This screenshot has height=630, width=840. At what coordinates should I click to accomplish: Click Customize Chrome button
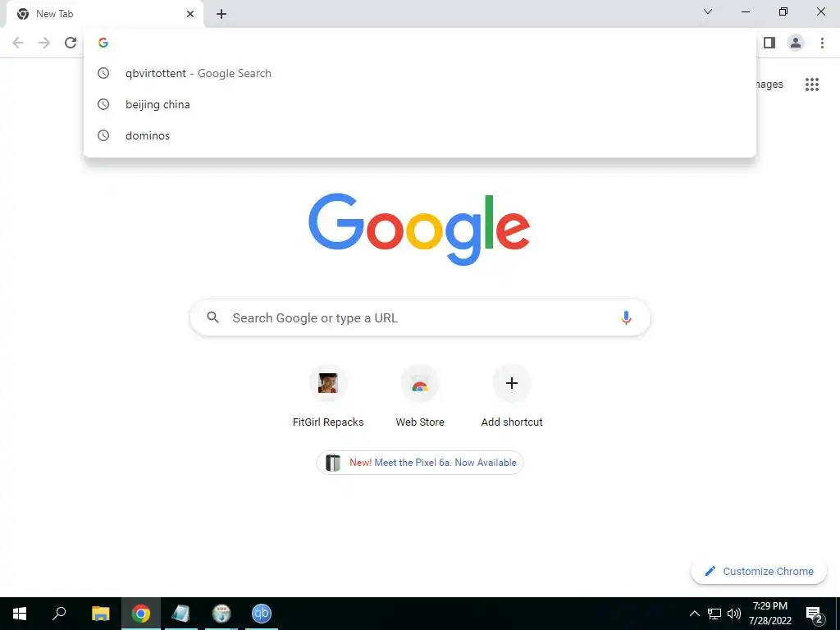tap(759, 571)
